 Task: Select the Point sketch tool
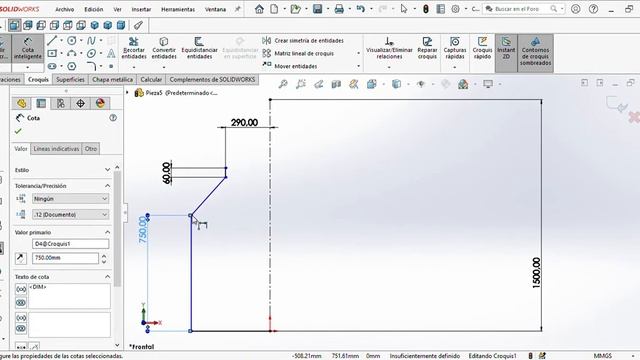click(x=111, y=66)
